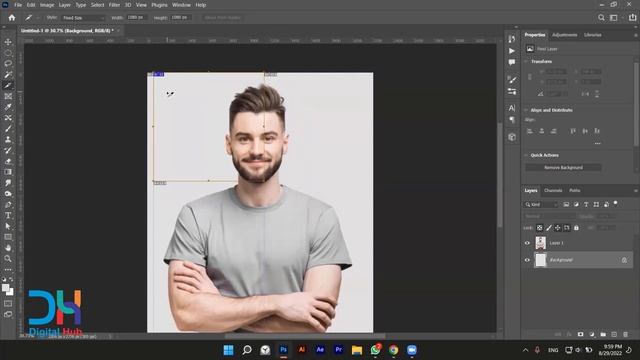Collapse the Transform section
Image resolution: width=640 pixels, height=360 pixels.
526,61
